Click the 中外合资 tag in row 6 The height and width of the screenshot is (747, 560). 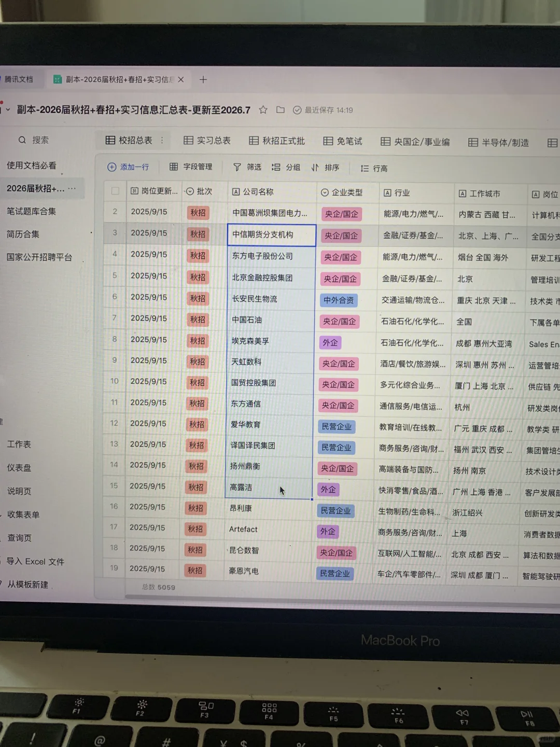pyautogui.click(x=339, y=300)
